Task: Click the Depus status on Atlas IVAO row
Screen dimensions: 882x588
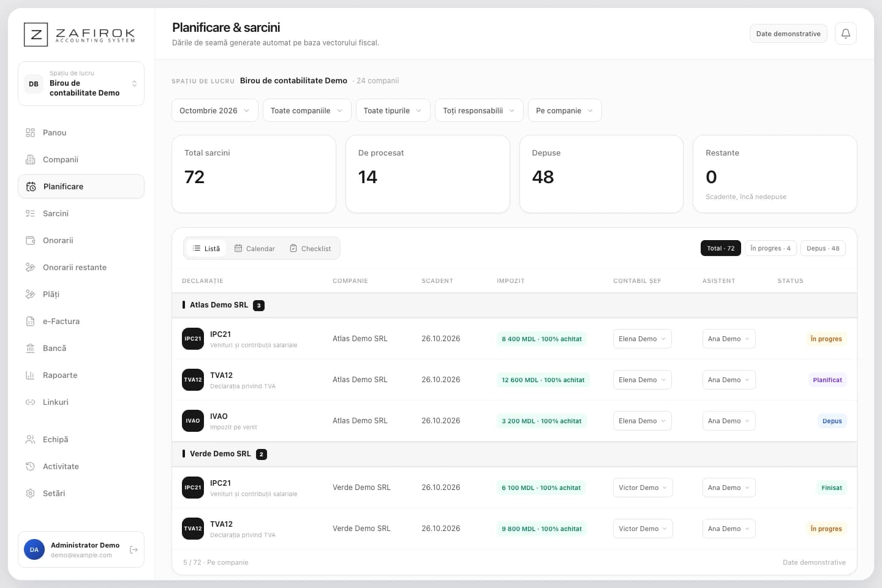Action: pyautogui.click(x=832, y=421)
